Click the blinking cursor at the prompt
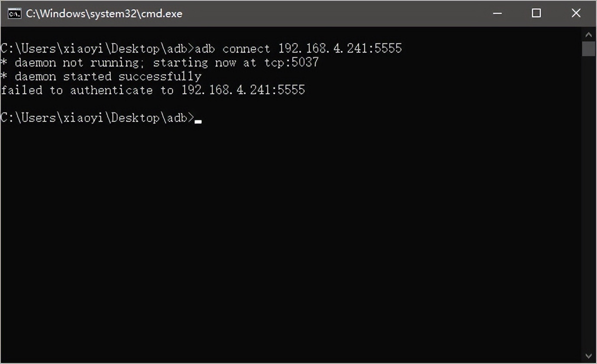597x364 pixels. tap(198, 121)
